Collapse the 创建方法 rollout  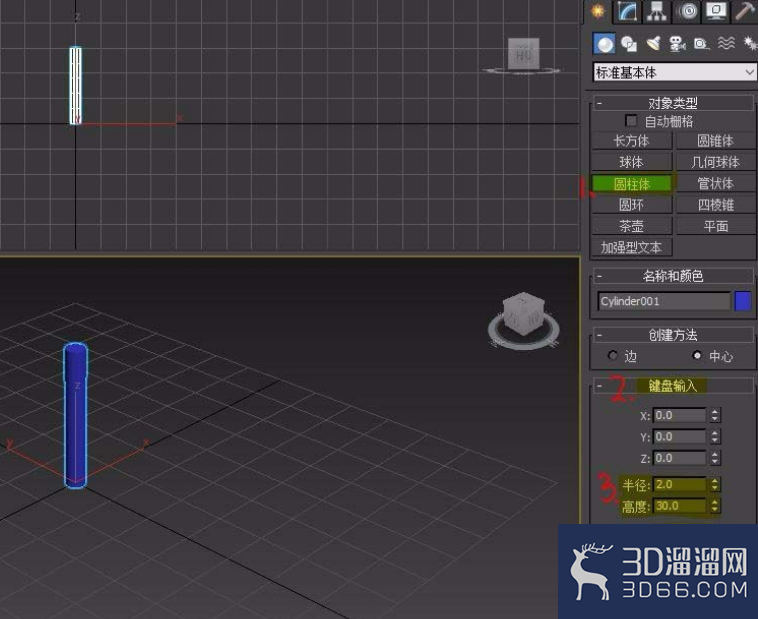[x=673, y=335]
